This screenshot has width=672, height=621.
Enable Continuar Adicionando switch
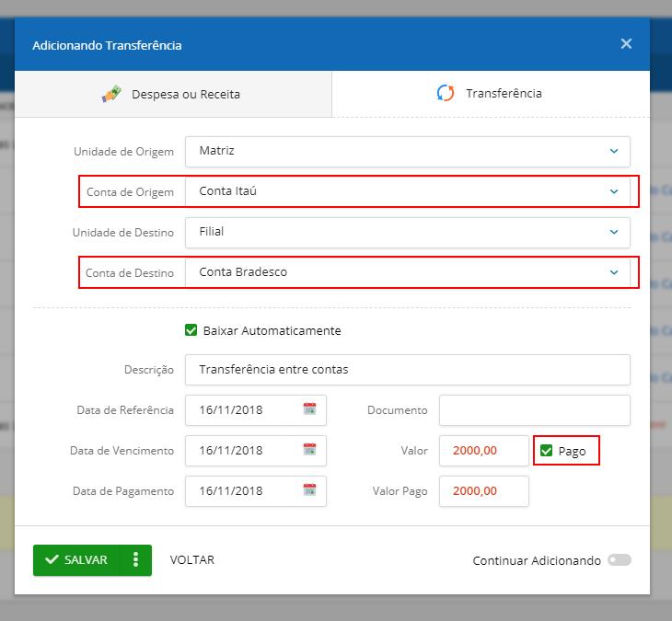click(x=620, y=559)
